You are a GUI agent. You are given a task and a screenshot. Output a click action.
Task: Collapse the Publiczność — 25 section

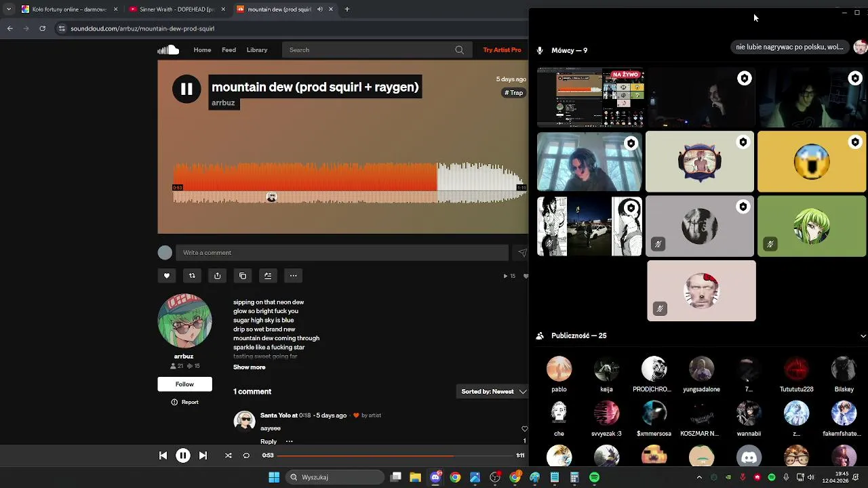tap(863, 336)
